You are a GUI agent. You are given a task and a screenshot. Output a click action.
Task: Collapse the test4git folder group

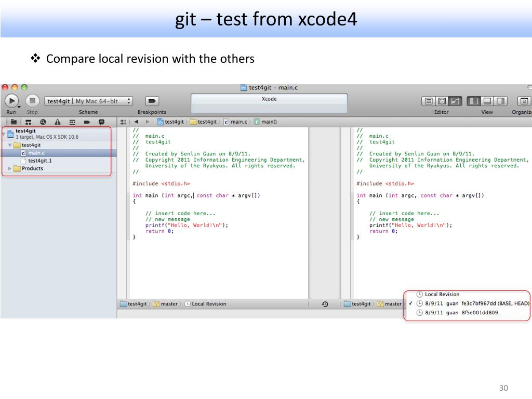10,145
